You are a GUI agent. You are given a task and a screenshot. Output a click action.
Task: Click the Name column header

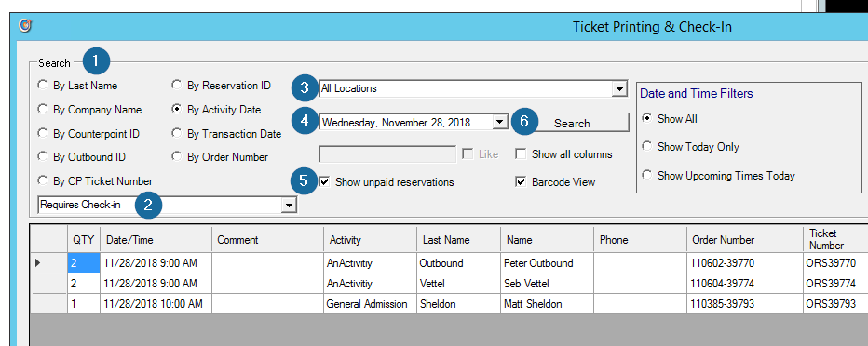(x=548, y=240)
